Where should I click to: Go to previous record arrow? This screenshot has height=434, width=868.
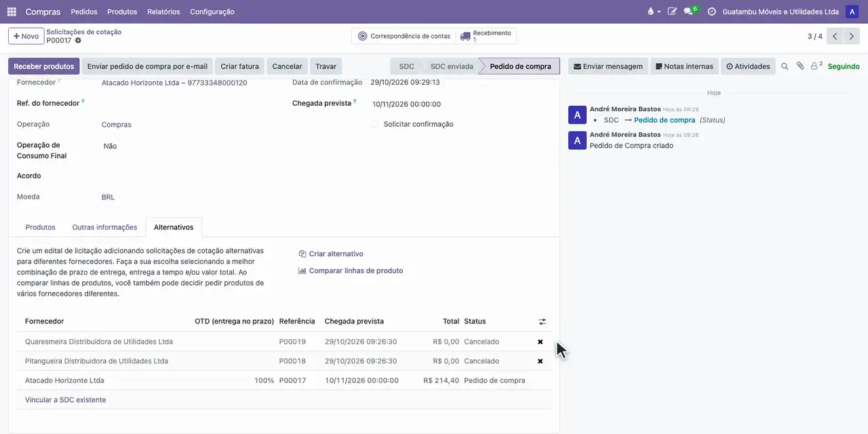pyautogui.click(x=835, y=36)
